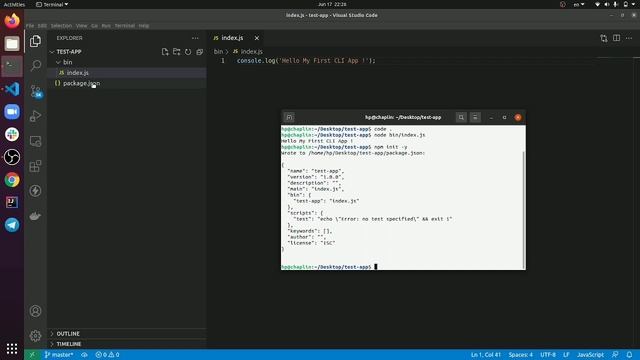Open Search view in activity bar
Image resolution: width=640 pixels, height=360 pixels.
(36, 65)
